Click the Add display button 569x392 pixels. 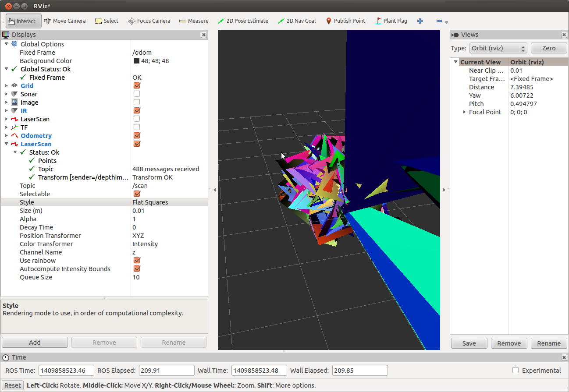(35, 343)
